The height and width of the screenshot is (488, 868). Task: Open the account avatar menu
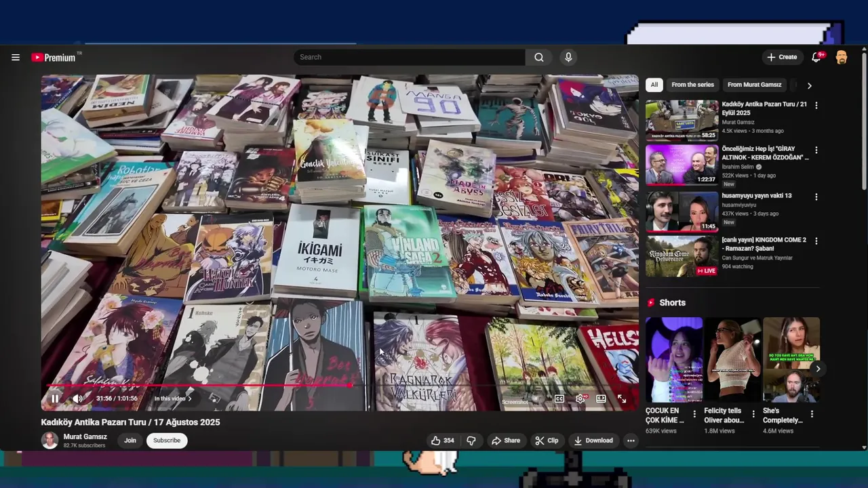pyautogui.click(x=842, y=58)
